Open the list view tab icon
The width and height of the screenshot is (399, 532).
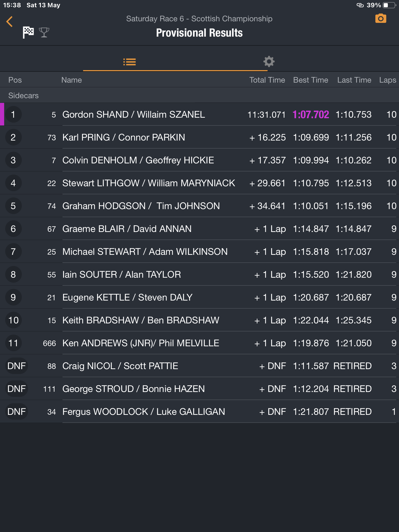pyautogui.click(x=129, y=62)
